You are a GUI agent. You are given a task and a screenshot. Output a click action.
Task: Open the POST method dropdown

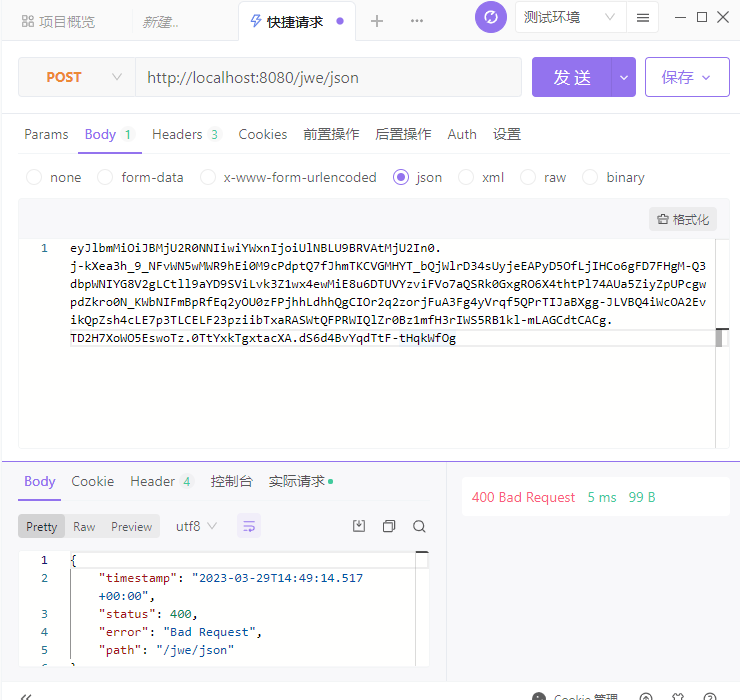[x=77, y=77]
